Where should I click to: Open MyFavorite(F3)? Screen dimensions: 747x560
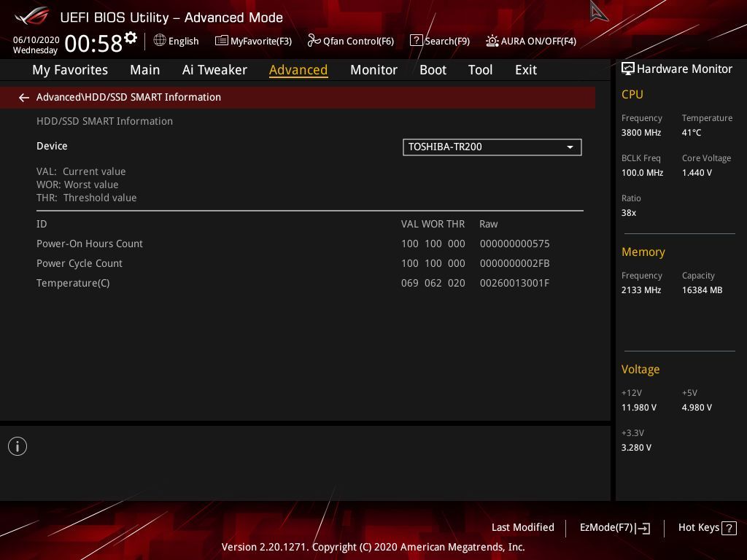253,41
